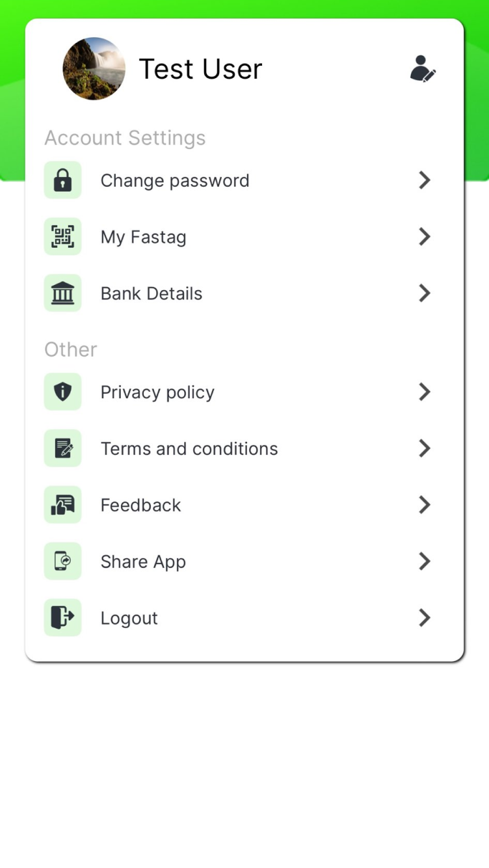This screenshot has height=868, width=489.
Task: Click the Terms and conditions document icon
Action: point(62,448)
